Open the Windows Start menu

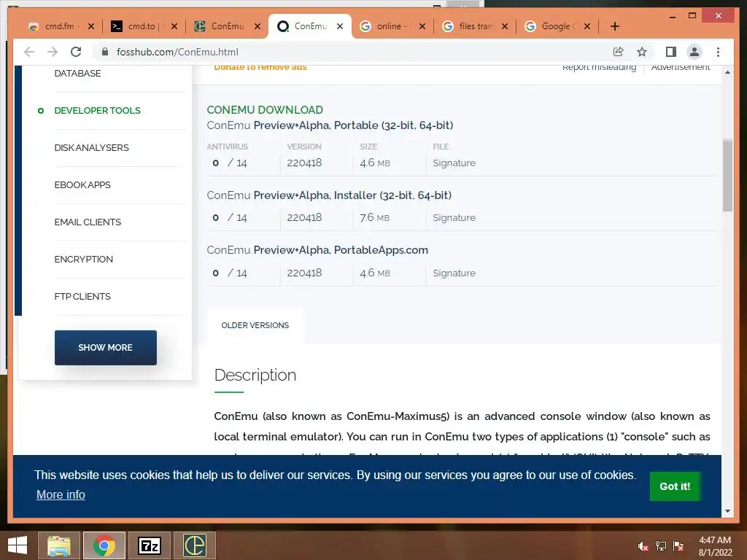pos(18,545)
